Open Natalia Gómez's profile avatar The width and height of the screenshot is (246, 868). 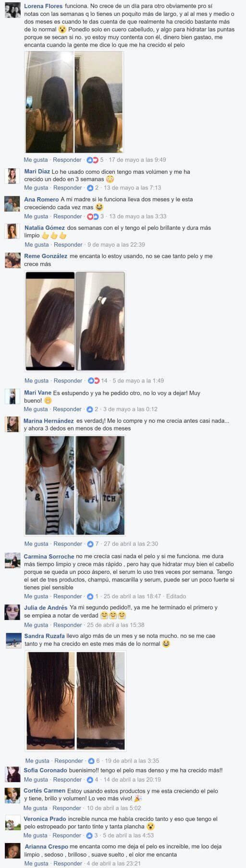click(x=12, y=232)
